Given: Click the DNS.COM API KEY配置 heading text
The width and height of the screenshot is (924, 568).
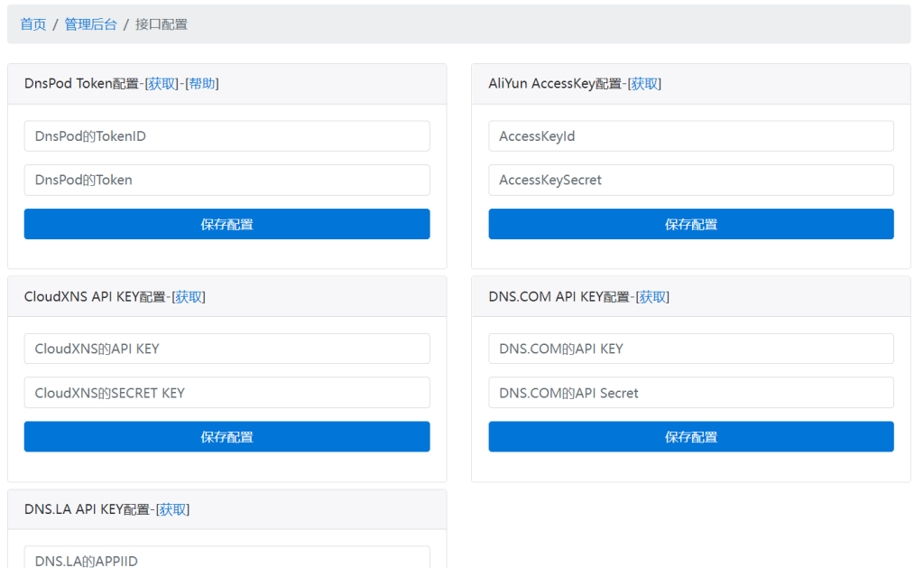Looking at the screenshot, I should point(559,297).
